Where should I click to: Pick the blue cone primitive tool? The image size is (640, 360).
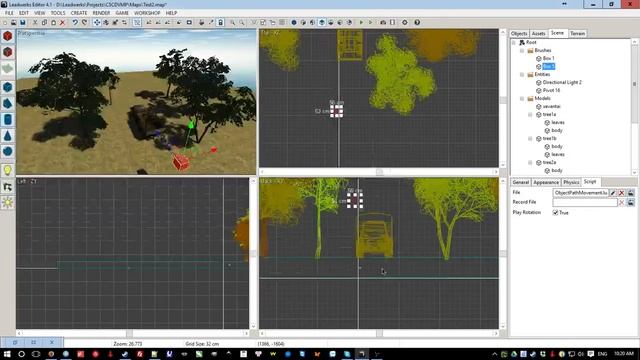[x=7, y=136]
